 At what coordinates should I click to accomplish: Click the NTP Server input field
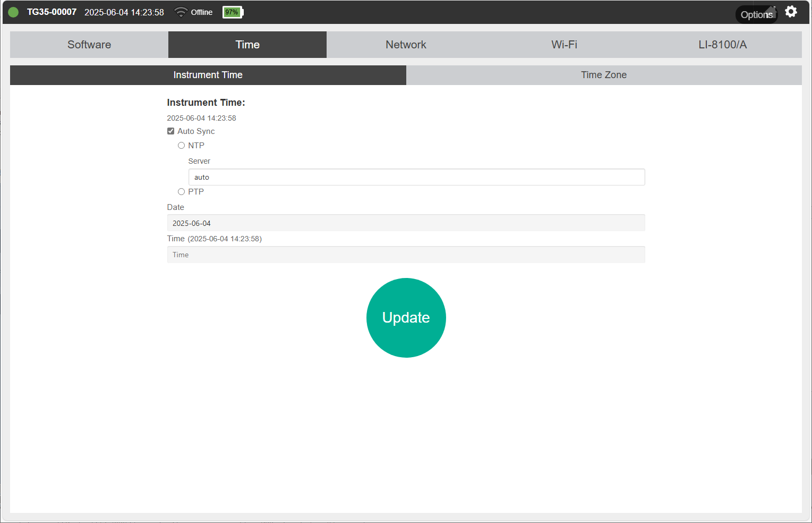tap(416, 177)
